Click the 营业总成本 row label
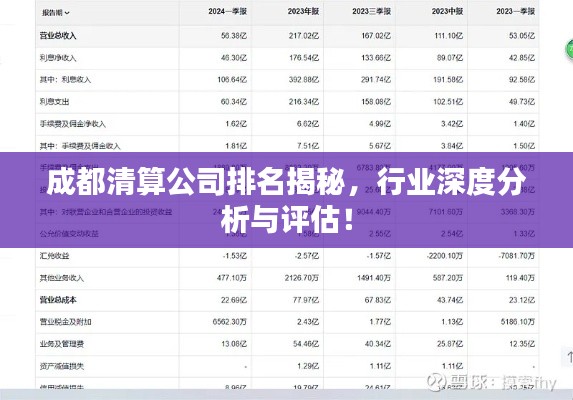Image resolution: width=573 pixels, height=400 pixels. tap(58, 300)
